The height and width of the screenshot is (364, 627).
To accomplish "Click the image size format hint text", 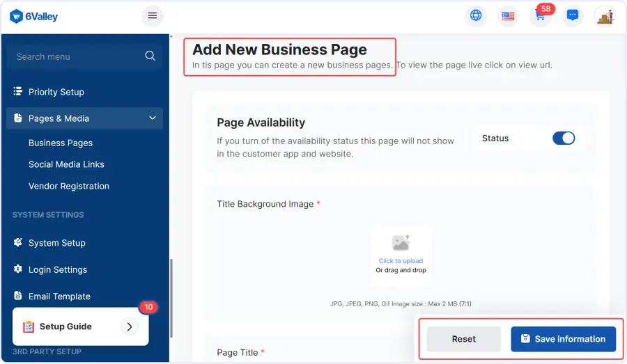I will point(401,304).
